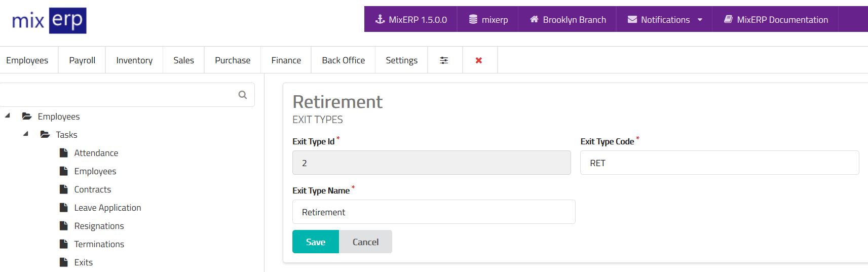Click the database icon beside mixerp
The height and width of the screenshot is (272, 868).
point(473,19)
